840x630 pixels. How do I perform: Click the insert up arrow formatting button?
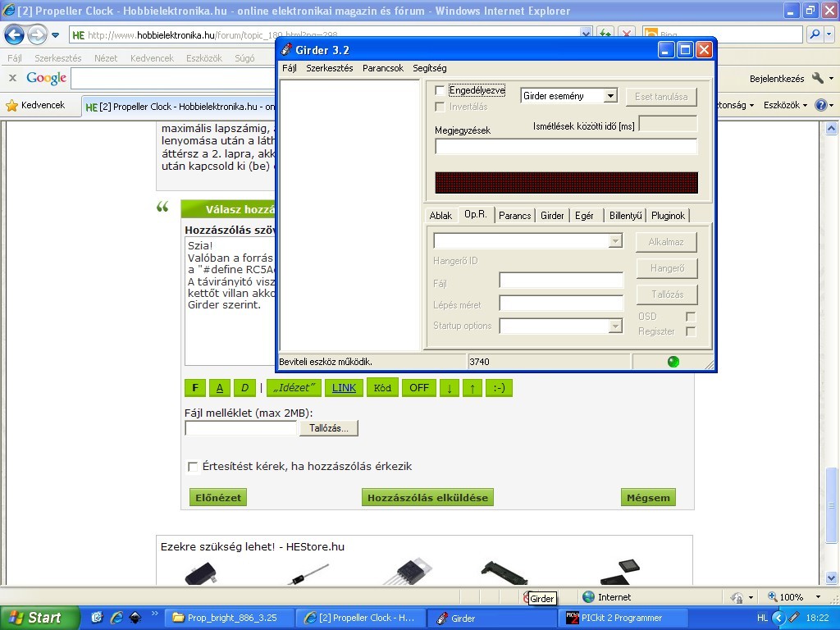[472, 388]
